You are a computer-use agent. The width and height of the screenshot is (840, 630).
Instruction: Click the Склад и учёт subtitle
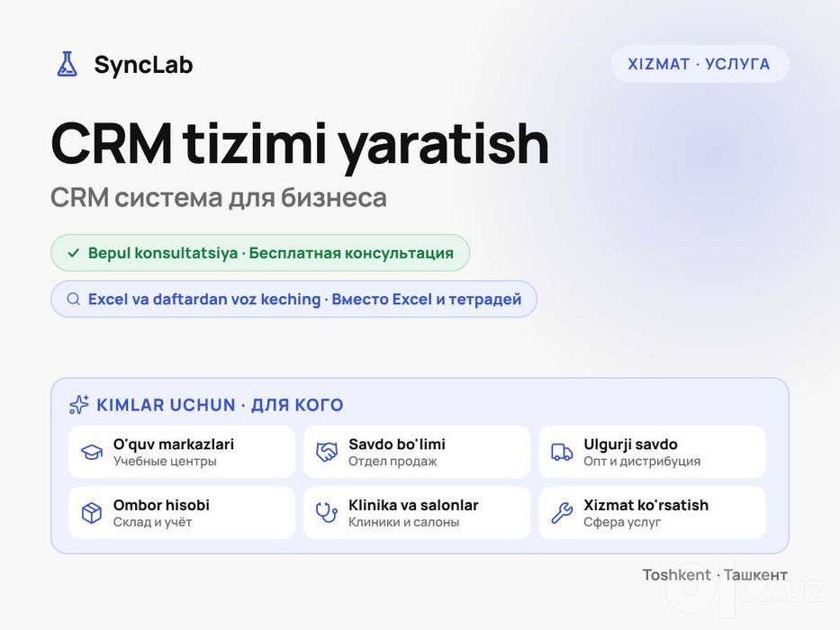click(153, 522)
